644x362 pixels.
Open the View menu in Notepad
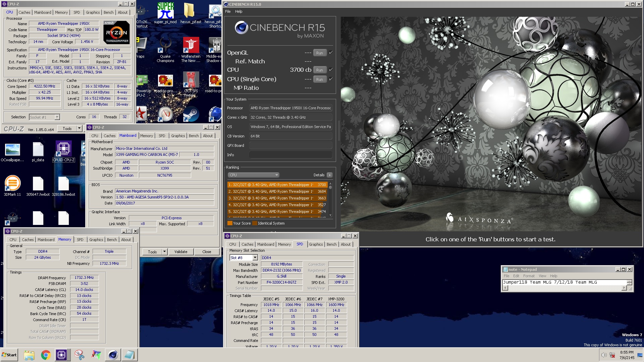tap(542, 276)
